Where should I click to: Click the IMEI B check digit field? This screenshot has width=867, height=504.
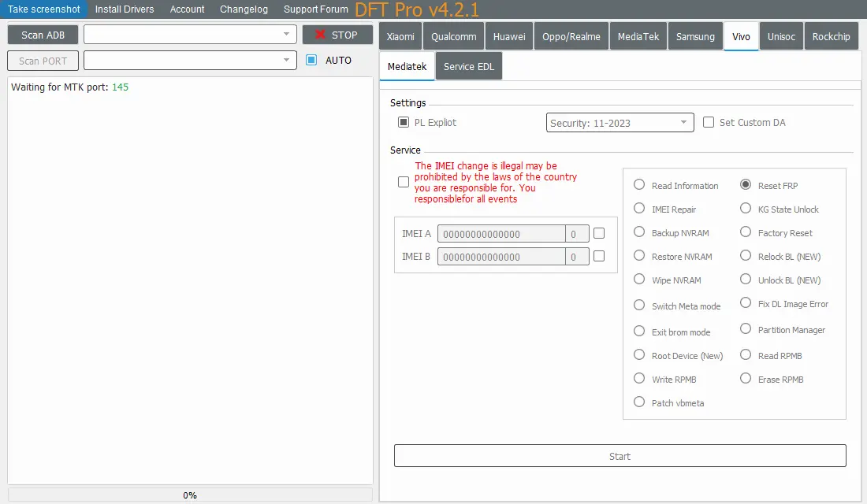tap(577, 257)
